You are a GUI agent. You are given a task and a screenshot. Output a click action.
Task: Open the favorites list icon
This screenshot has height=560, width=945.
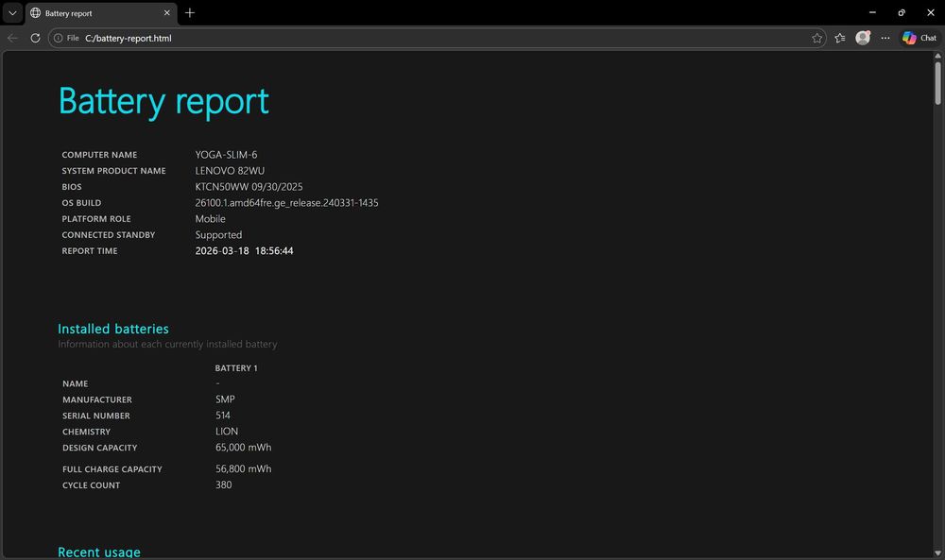click(x=840, y=38)
